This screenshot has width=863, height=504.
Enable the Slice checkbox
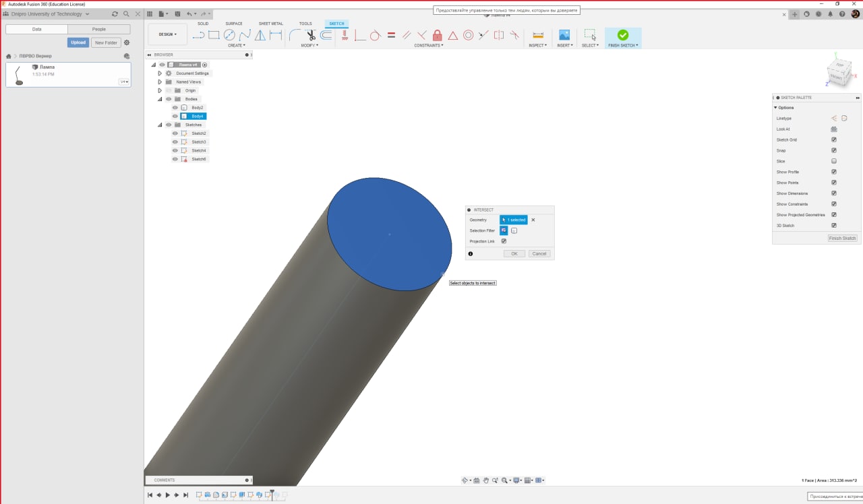[834, 161]
